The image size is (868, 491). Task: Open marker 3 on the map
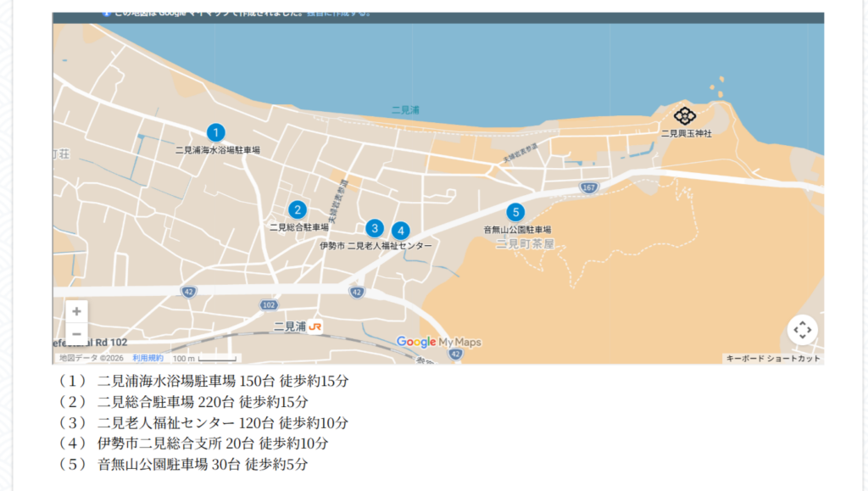[x=375, y=228]
